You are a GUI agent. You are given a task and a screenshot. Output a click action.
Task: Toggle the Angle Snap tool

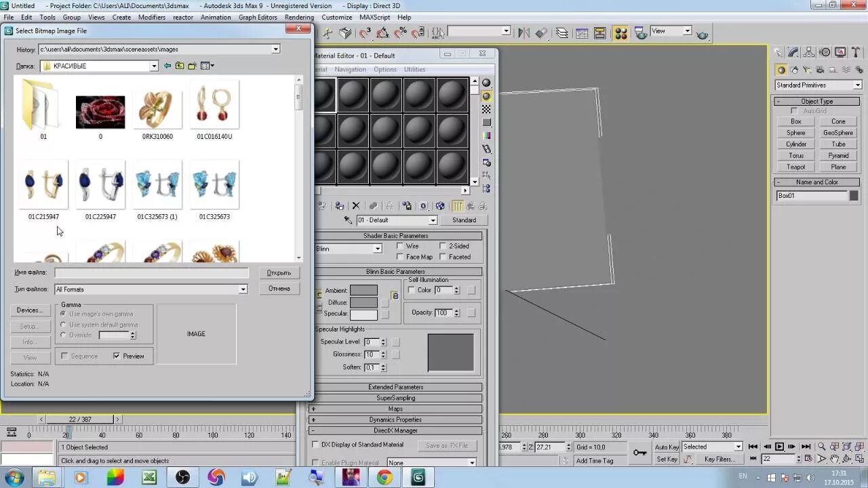[382, 33]
